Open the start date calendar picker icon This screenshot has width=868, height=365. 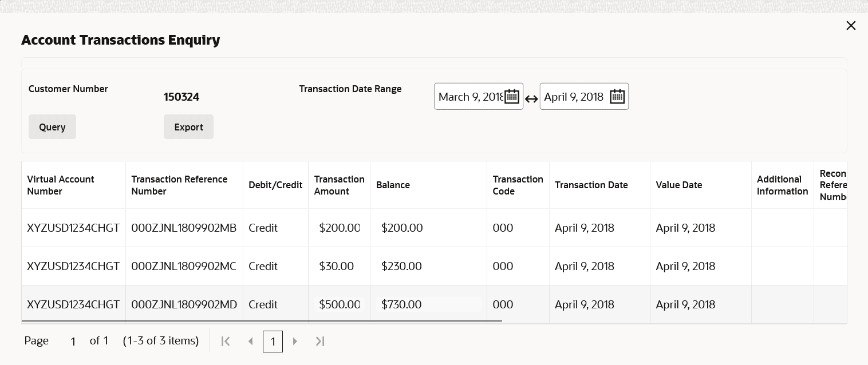coord(512,97)
